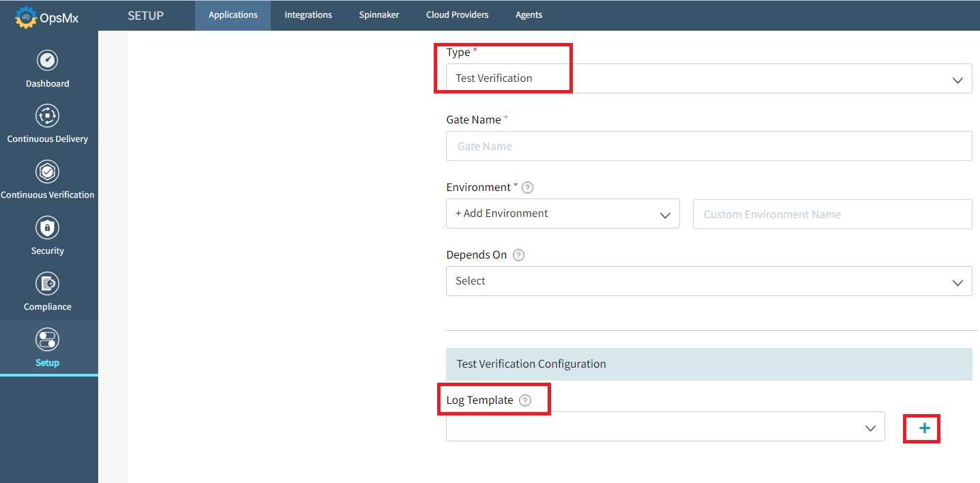Switch to the Spinnaker tab
The image size is (980, 483).
[379, 15]
